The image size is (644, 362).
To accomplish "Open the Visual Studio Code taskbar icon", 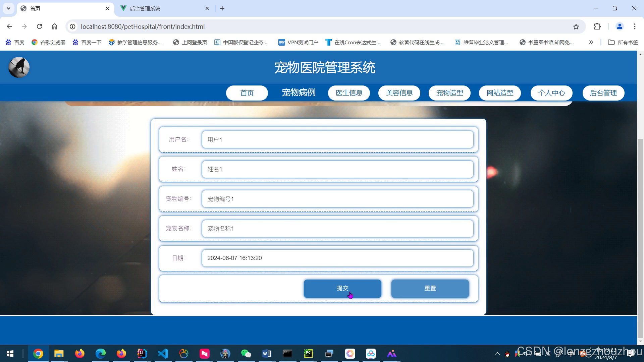I will 163,354.
